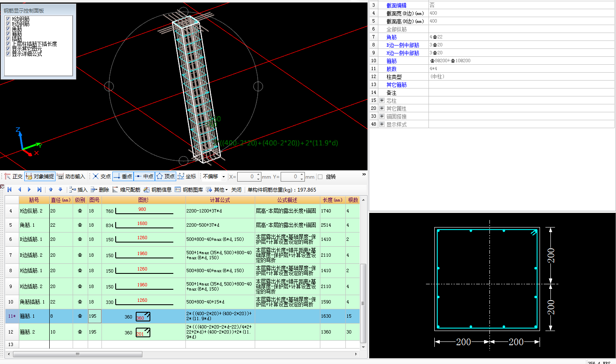Viewport: 616px width, 364px height.
Task: Click the 长度(mm) column header
Action: click(332, 200)
